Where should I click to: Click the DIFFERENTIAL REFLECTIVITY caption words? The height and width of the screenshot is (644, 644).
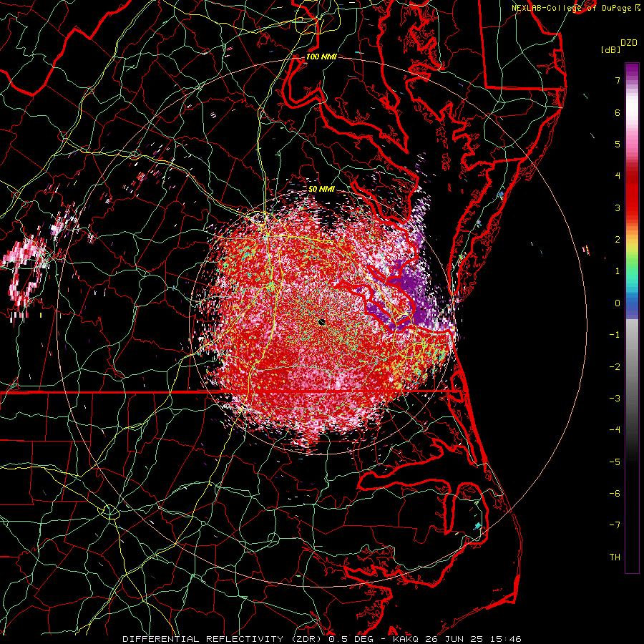coord(203,639)
